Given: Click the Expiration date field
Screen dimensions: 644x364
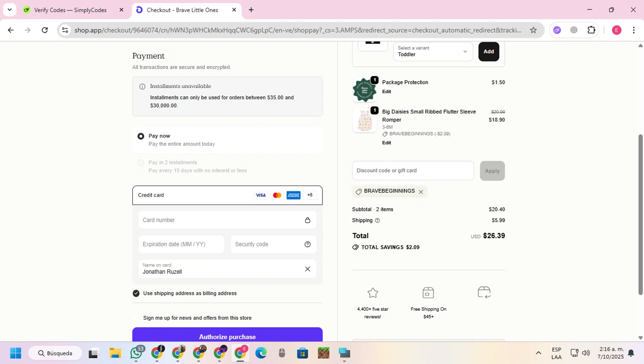Looking at the screenshot, I should click(x=181, y=244).
